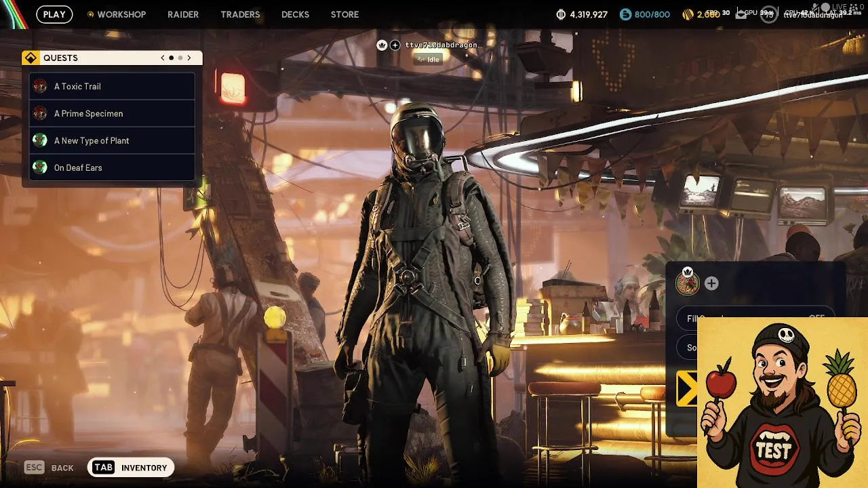
Task: Switch to the TRADERS tab
Action: pos(240,14)
